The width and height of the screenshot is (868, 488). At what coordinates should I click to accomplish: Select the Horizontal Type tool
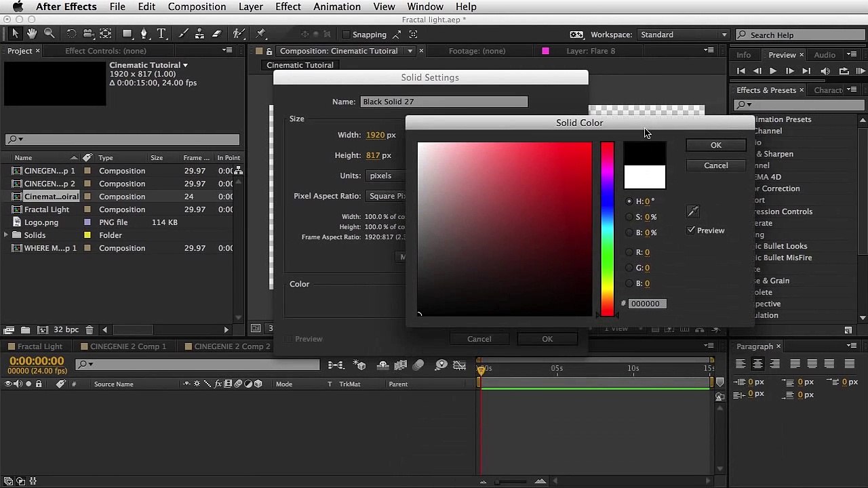tap(161, 33)
